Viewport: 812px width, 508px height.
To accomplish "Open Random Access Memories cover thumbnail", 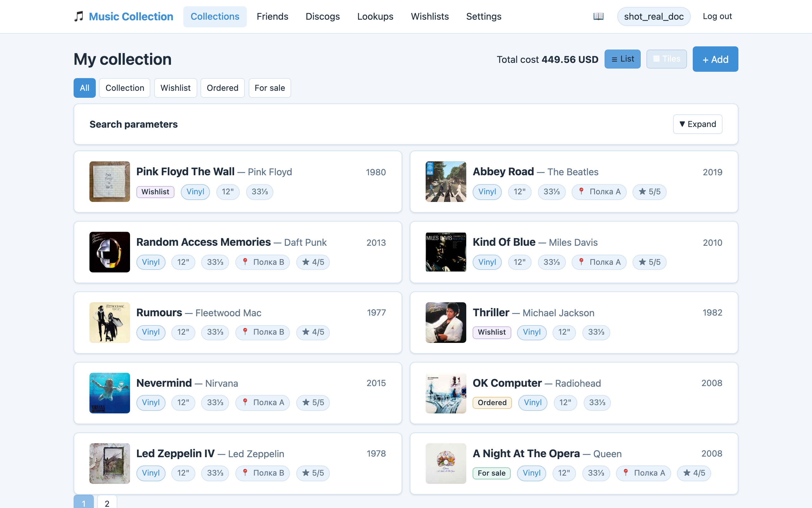I will click(110, 252).
